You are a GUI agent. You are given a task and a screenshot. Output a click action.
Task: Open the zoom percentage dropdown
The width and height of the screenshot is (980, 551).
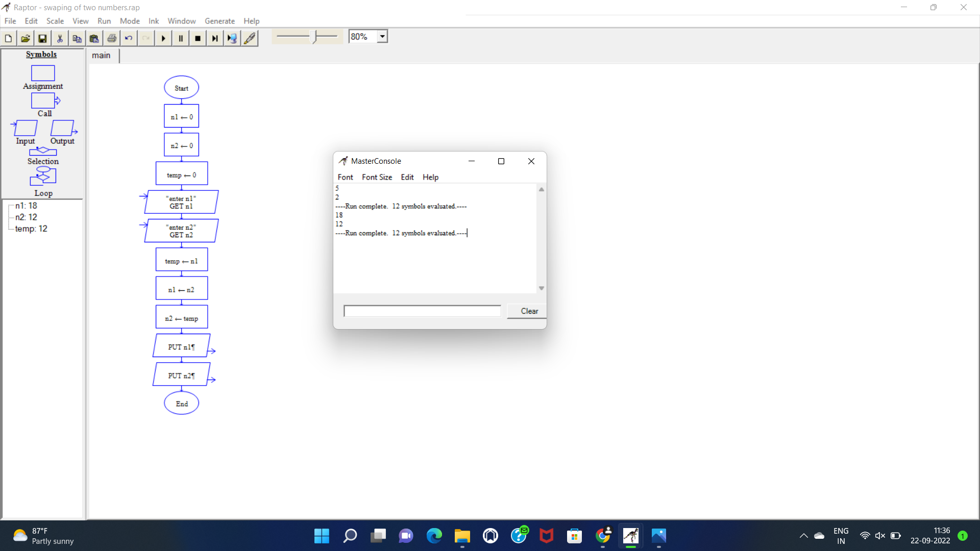click(382, 36)
